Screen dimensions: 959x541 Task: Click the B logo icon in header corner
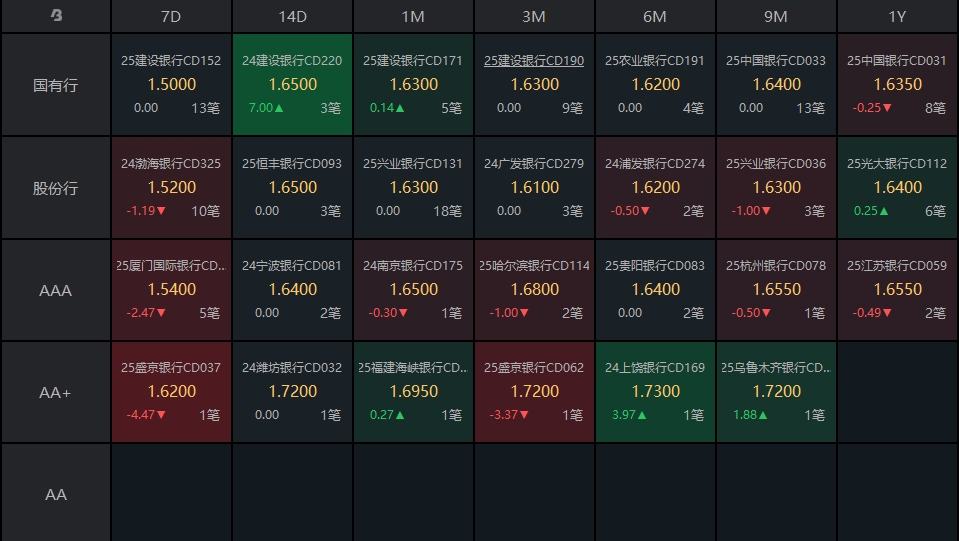pyautogui.click(x=56, y=15)
